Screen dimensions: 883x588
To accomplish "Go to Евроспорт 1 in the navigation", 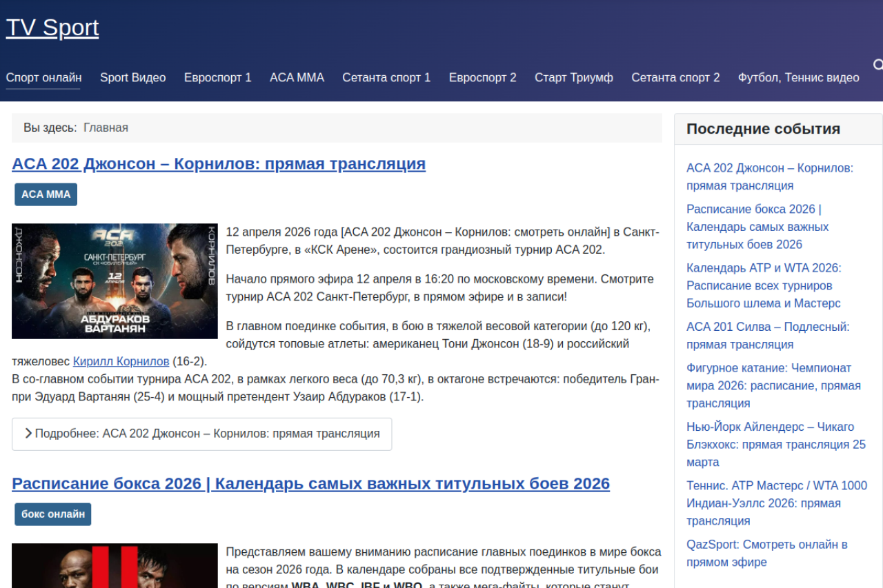I will tap(217, 78).
